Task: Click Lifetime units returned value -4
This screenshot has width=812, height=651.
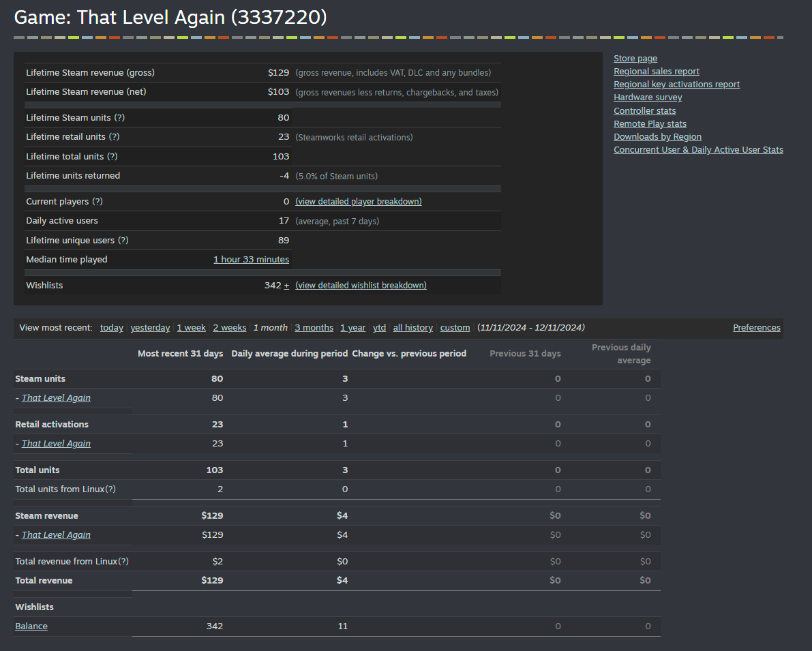Action: pyautogui.click(x=284, y=176)
